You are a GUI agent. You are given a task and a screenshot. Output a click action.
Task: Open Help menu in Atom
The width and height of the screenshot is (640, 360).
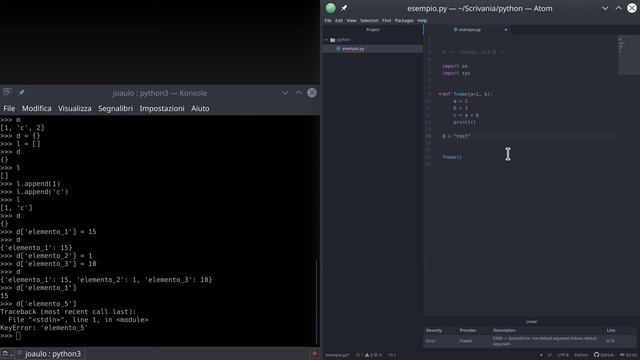tap(422, 20)
